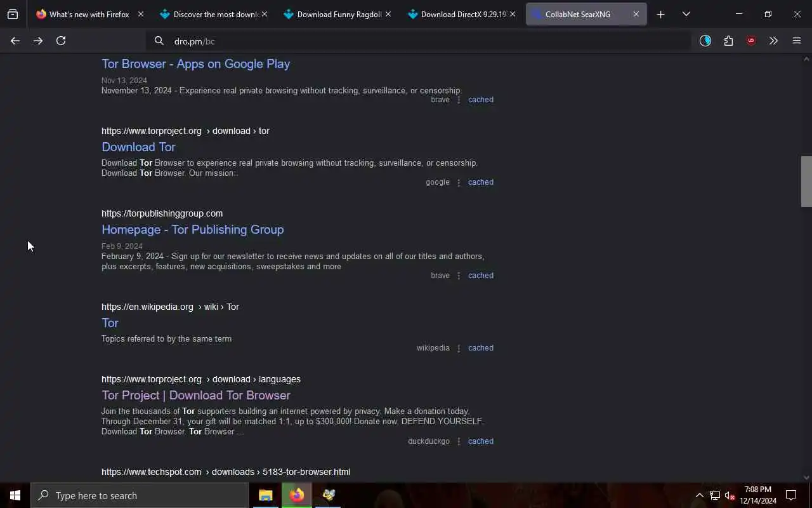
Task: Open the third pinned taskbar app icon
Action: 329,495
